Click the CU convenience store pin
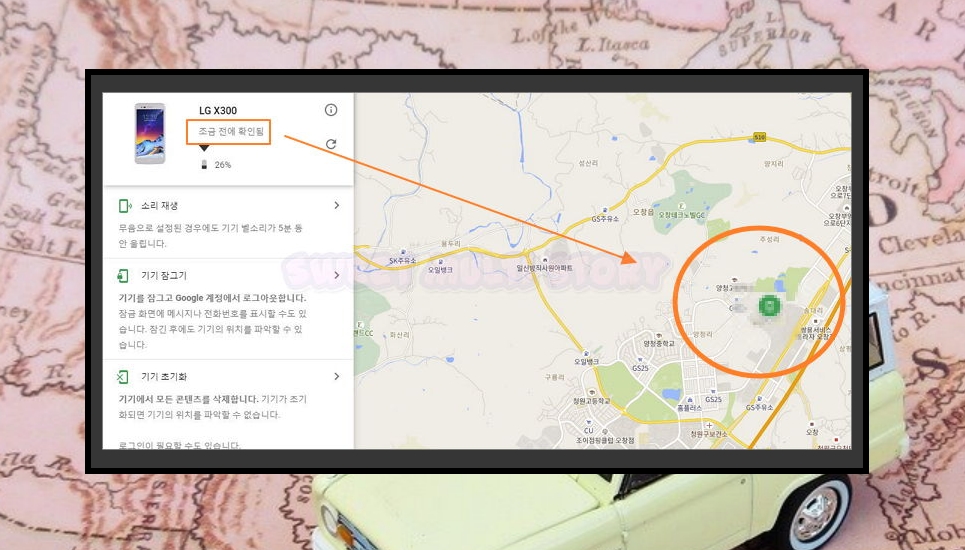 [x=589, y=422]
